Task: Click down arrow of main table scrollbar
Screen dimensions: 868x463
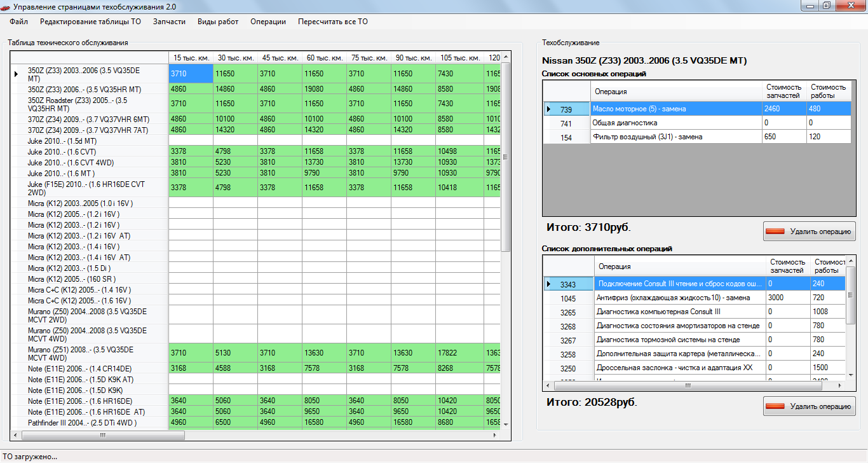Action: (x=506, y=424)
